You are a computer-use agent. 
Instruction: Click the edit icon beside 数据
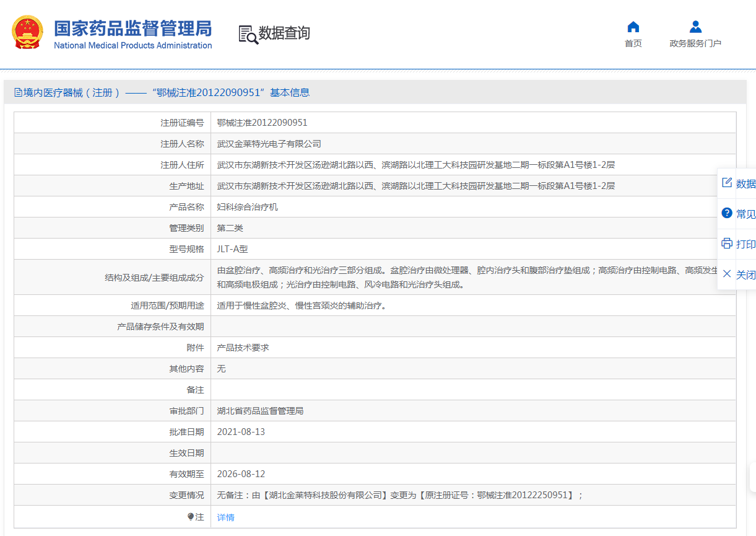pos(727,183)
